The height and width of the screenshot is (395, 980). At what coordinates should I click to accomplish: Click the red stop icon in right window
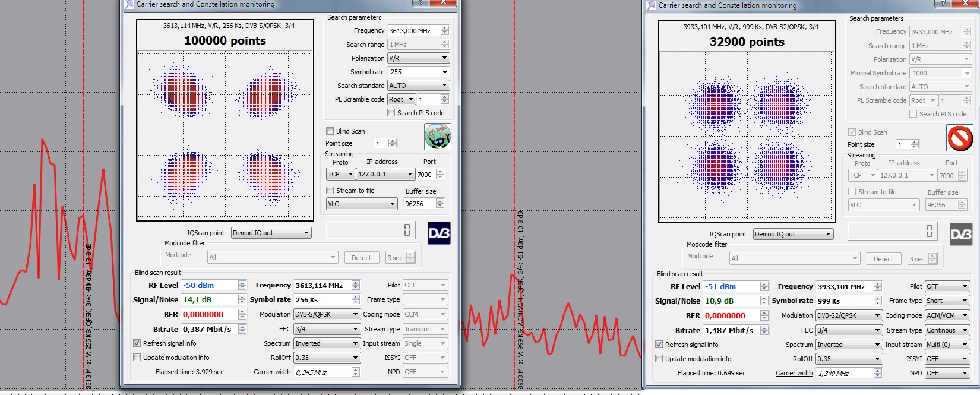pos(959,138)
